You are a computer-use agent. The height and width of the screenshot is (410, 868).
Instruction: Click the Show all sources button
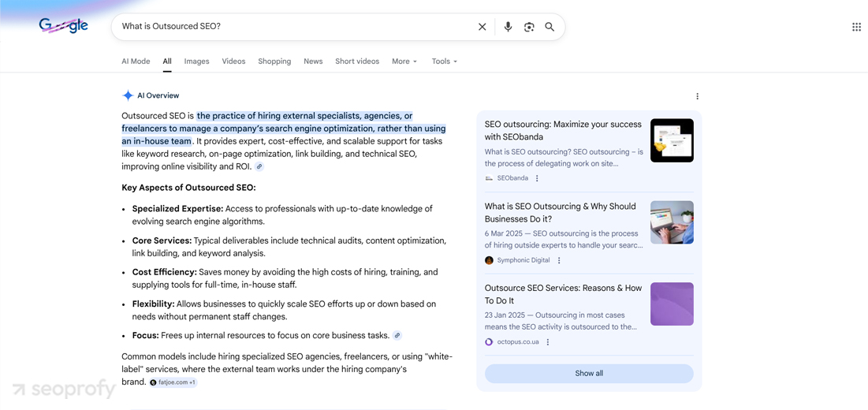(589, 374)
